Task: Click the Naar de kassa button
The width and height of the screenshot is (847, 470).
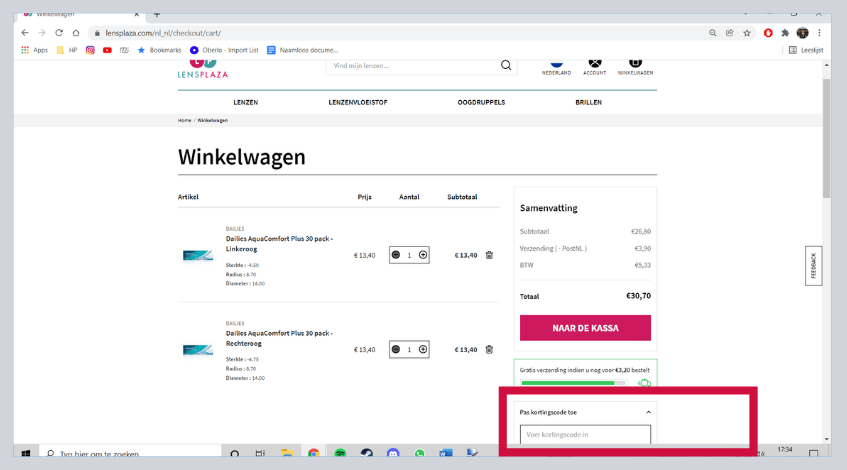Action: click(586, 328)
